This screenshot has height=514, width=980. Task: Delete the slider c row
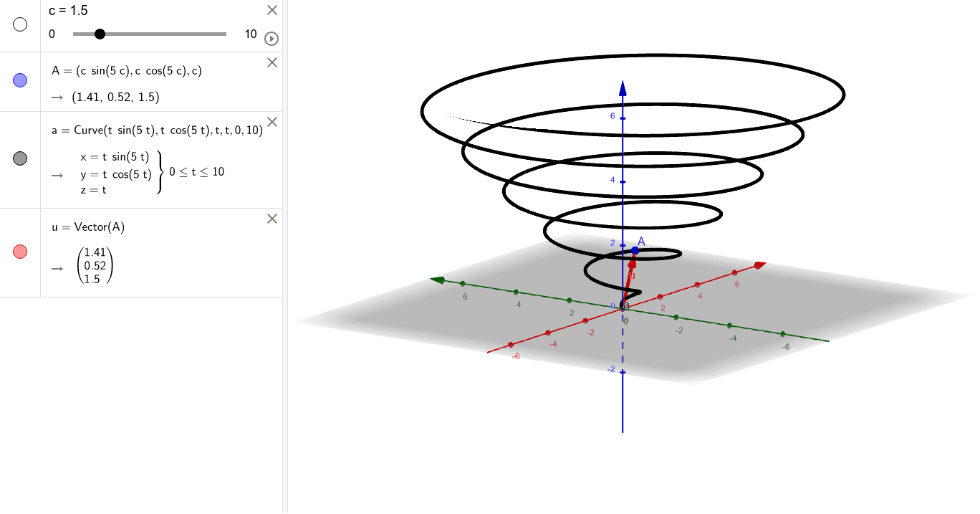tap(272, 10)
